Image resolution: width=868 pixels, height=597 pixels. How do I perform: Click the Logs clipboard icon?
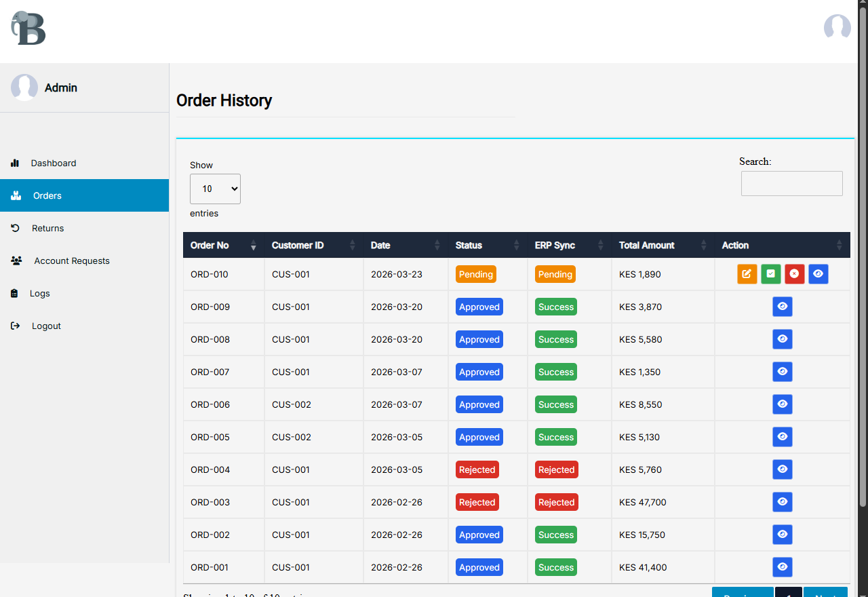tap(14, 293)
